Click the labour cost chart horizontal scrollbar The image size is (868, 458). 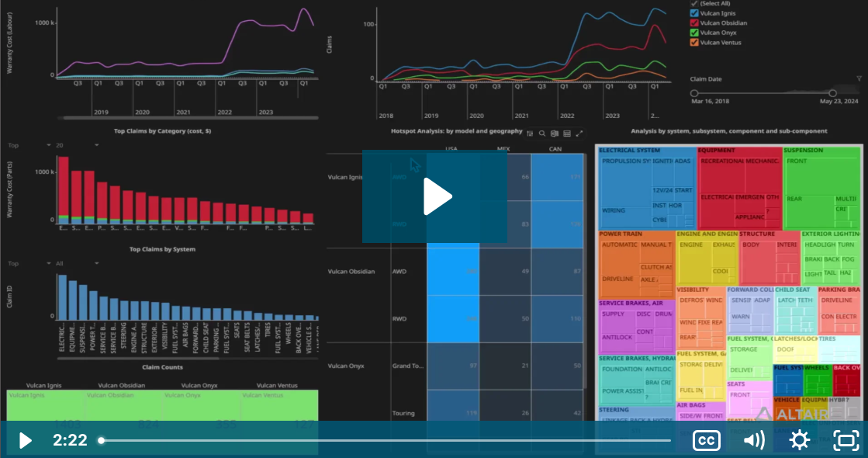(x=191, y=118)
